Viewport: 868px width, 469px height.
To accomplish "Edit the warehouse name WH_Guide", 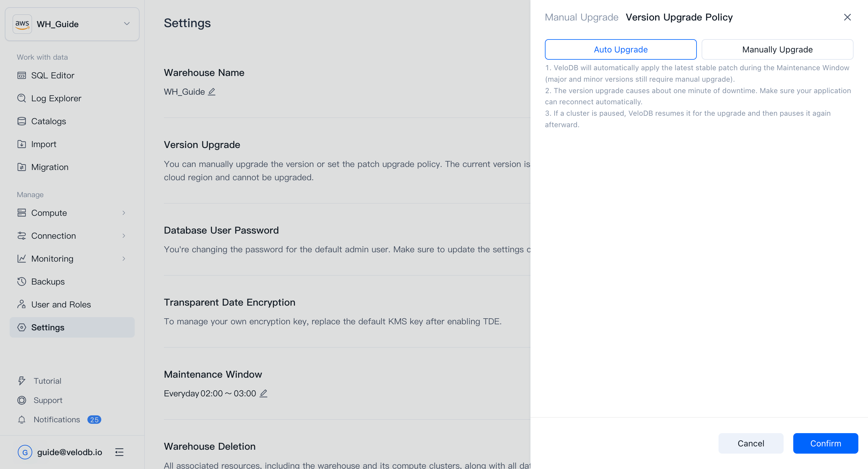I will pyautogui.click(x=212, y=91).
